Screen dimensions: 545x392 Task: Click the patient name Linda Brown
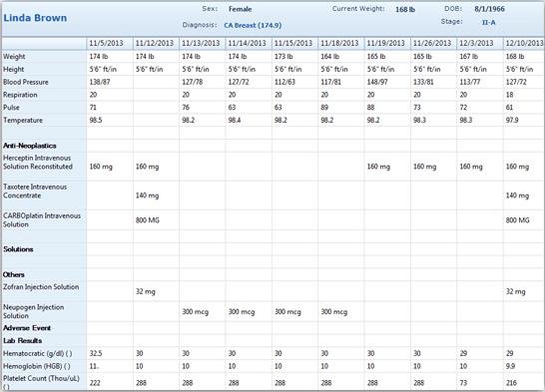click(x=35, y=18)
